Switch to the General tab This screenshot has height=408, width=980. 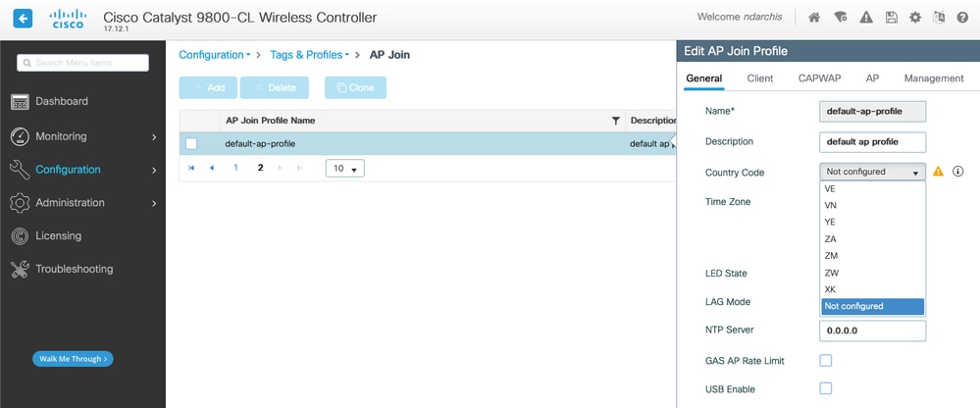tap(703, 78)
